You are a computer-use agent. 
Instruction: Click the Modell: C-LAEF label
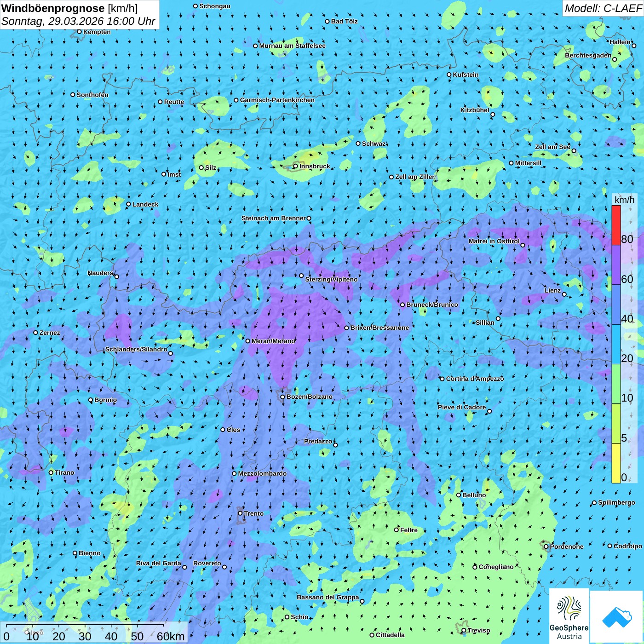603,8
